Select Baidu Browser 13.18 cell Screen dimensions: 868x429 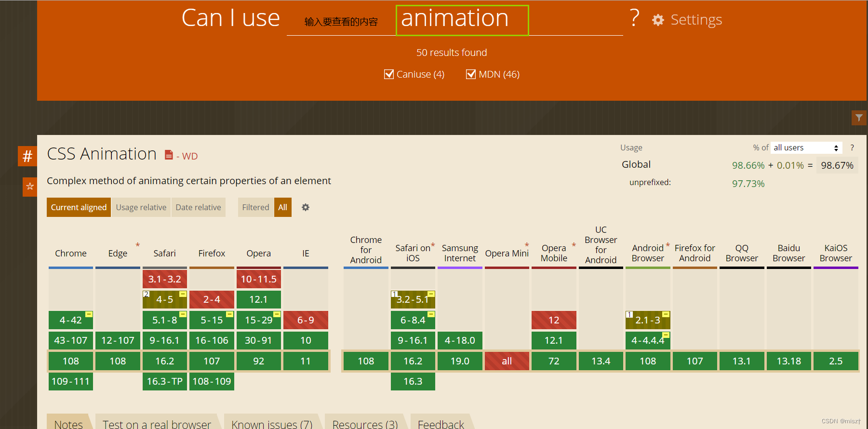pos(789,361)
